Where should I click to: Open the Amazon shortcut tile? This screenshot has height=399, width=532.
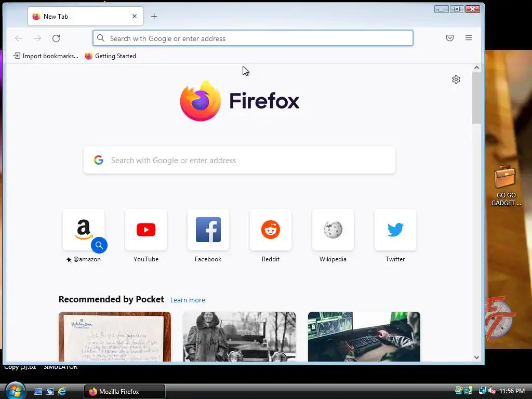click(x=84, y=230)
